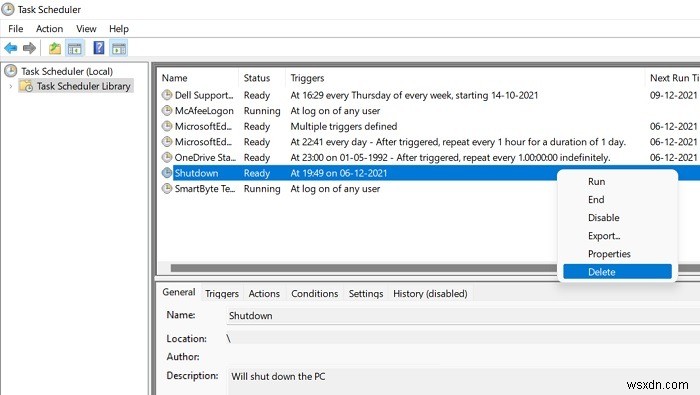Select the Dell Support... task name
This screenshot has width=700, height=395.
point(204,95)
